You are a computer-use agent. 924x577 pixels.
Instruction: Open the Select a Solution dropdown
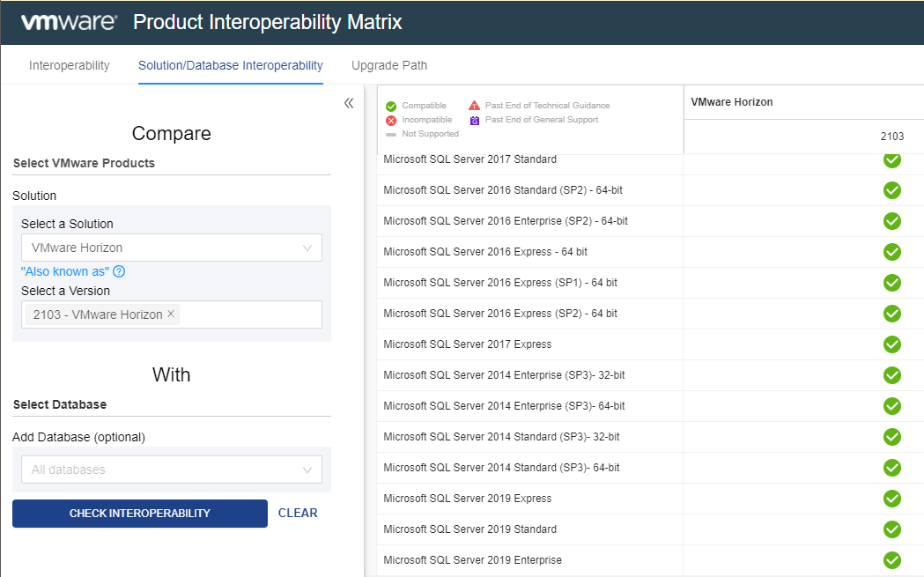(172, 248)
